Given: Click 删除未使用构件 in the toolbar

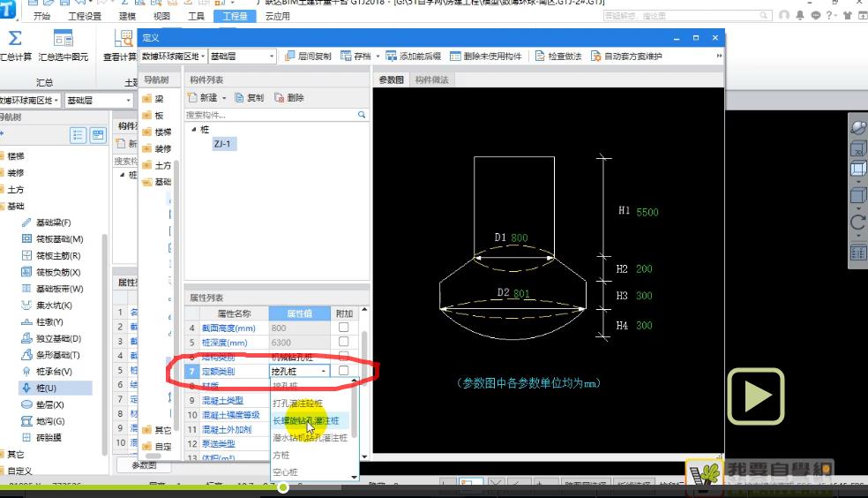Looking at the screenshot, I should [x=485, y=56].
